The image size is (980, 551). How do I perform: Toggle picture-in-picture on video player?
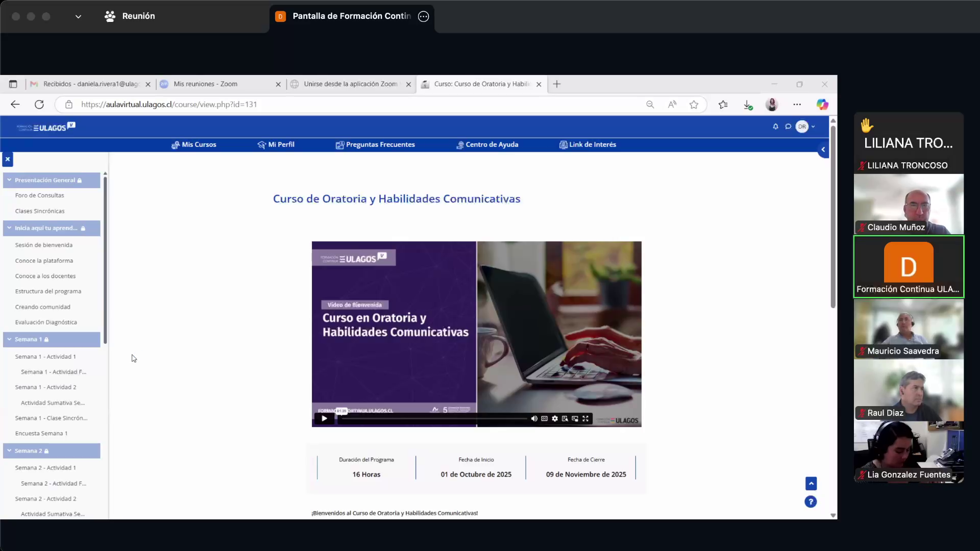pyautogui.click(x=575, y=419)
